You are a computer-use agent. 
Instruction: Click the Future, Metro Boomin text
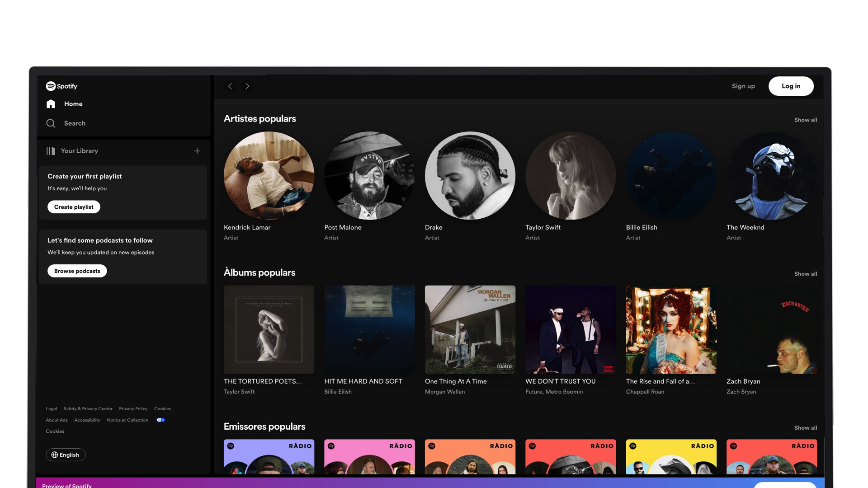point(554,392)
